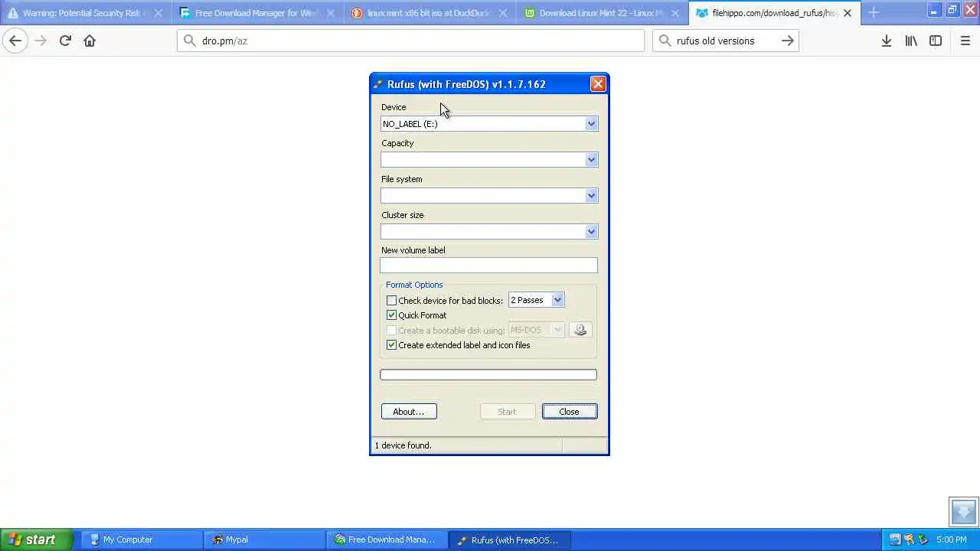Screen dimensions: 980x551
Task: Restore down the browser window
Action: coord(952,10)
